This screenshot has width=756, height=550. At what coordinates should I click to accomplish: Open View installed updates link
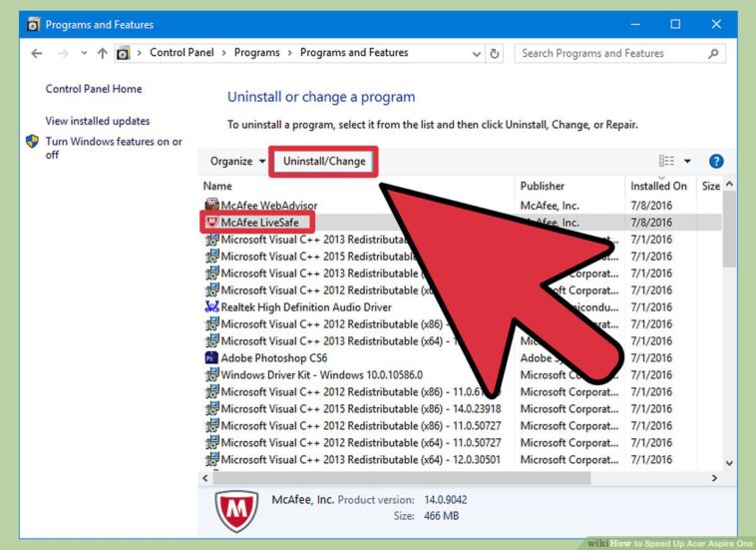click(x=98, y=121)
